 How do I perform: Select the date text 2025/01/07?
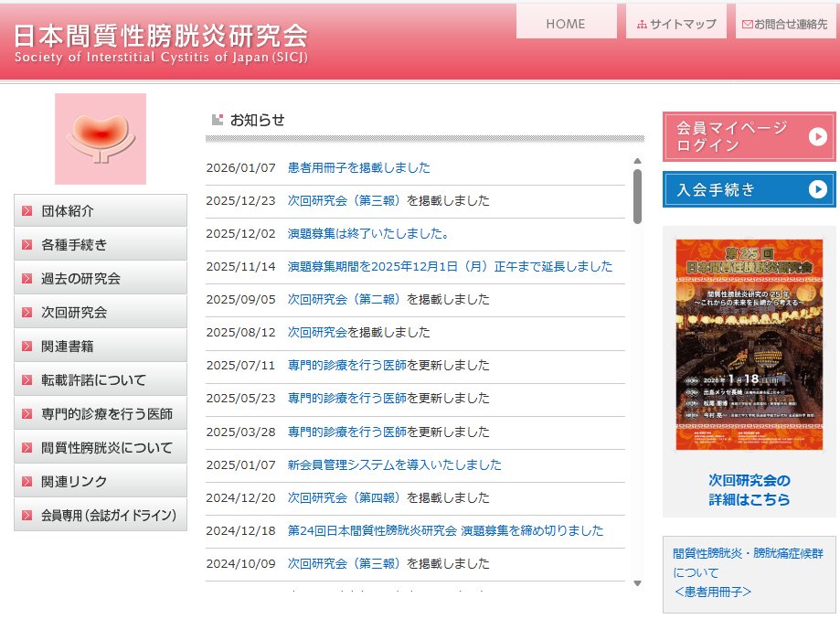pos(240,464)
